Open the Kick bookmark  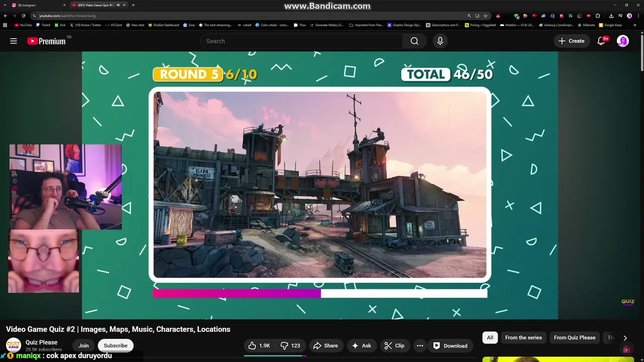pos(60,25)
